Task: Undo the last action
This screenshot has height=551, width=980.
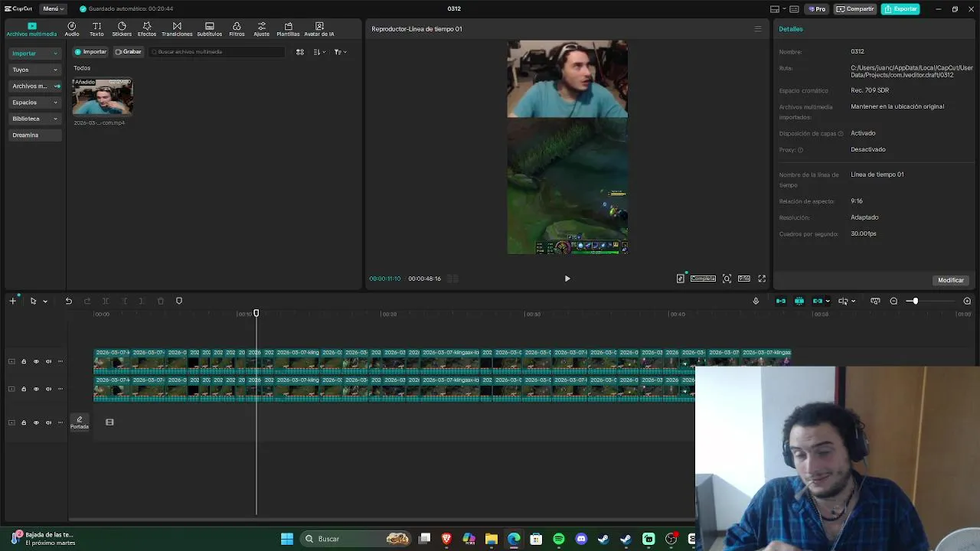Action: click(x=68, y=301)
